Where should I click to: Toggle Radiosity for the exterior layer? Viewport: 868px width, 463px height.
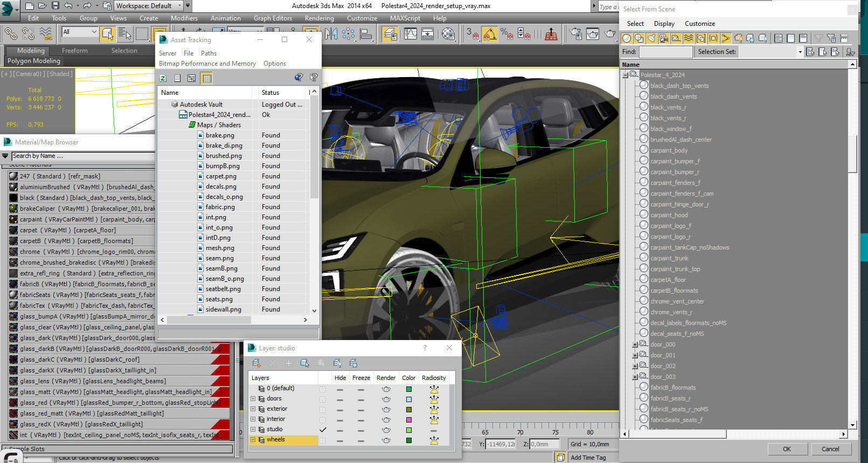(x=434, y=410)
